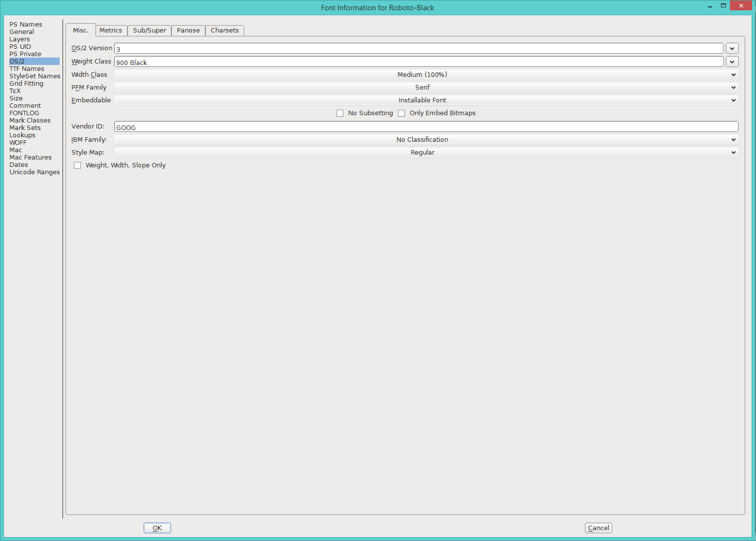Choose TTF Names from the category list
The image size is (756, 541).
(27, 69)
